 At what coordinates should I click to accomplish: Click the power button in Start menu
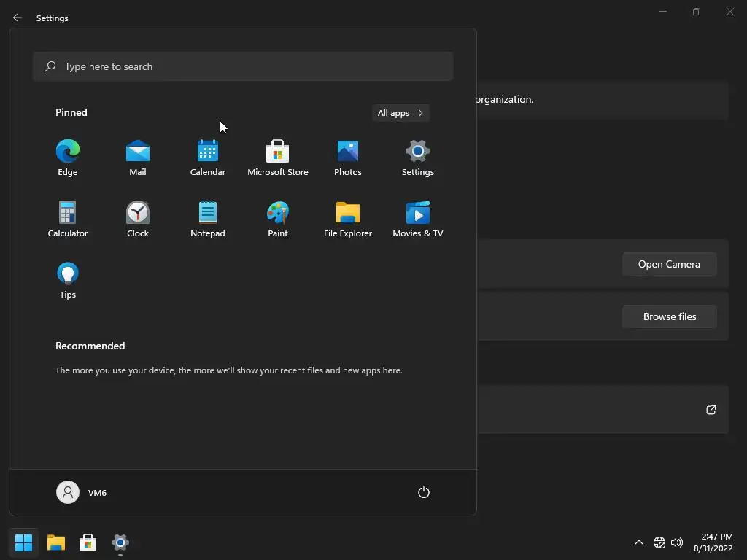[x=424, y=492]
